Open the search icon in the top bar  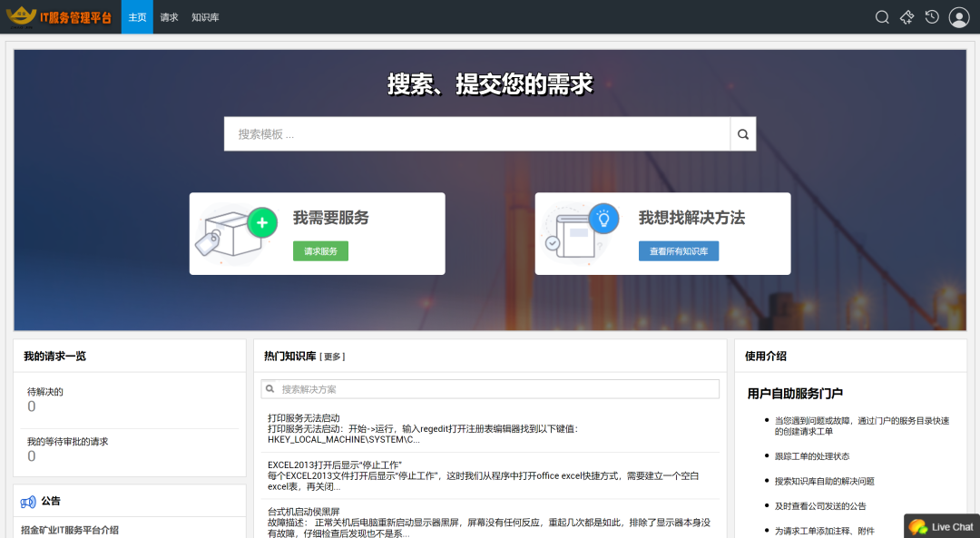pyautogui.click(x=881, y=16)
